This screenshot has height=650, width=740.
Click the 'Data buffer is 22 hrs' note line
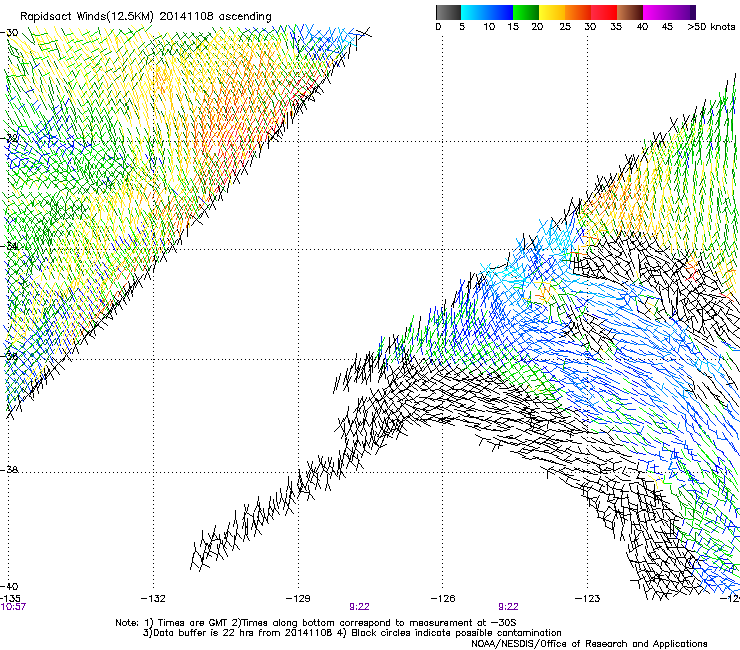tap(352, 633)
